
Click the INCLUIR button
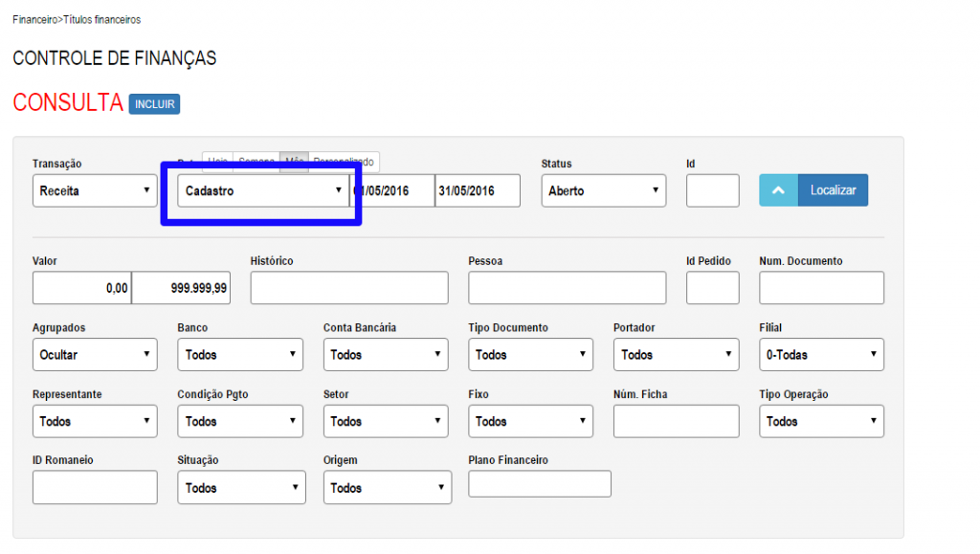154,104
